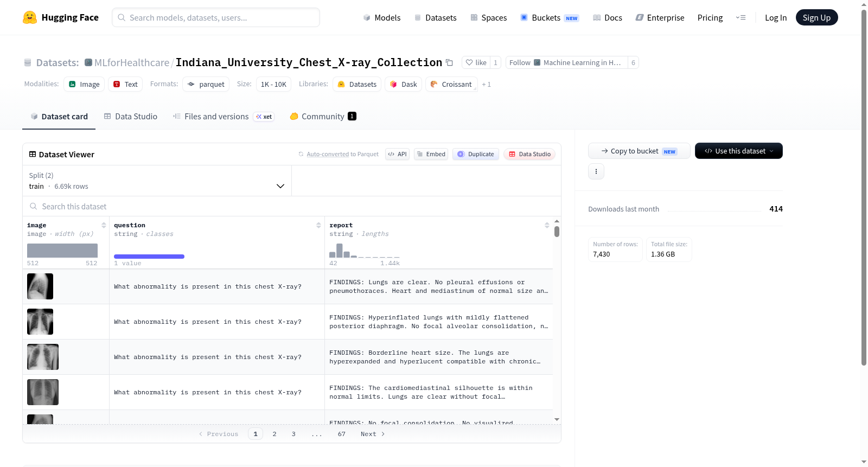Screen dimensions: 868x467
Task: Open the navigation more-menu icon
Action: pos(741,18)
